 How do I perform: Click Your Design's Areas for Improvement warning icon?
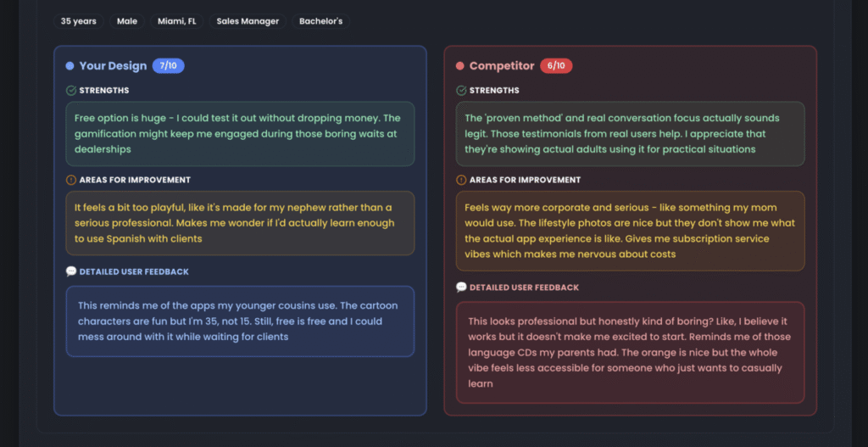[71, 180]
